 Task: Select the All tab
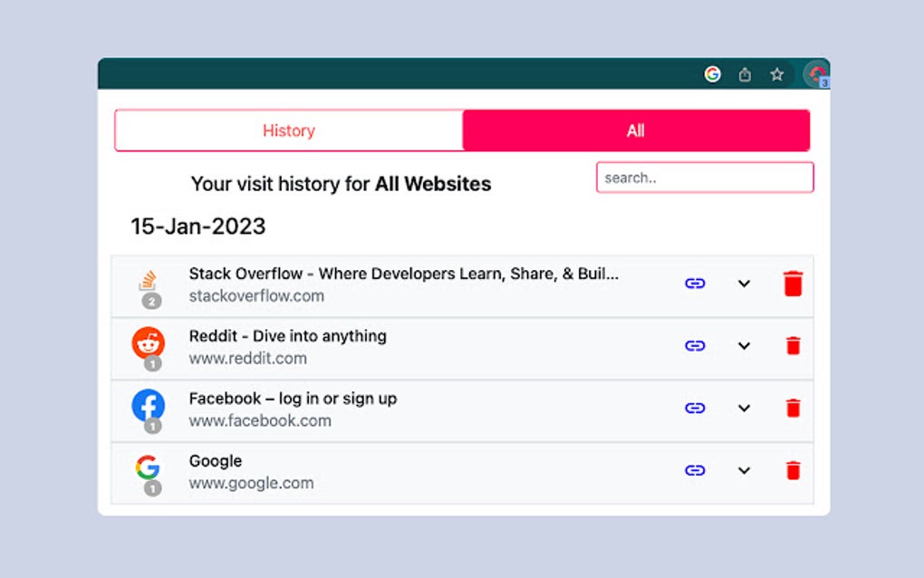click(x=635, y=130)
